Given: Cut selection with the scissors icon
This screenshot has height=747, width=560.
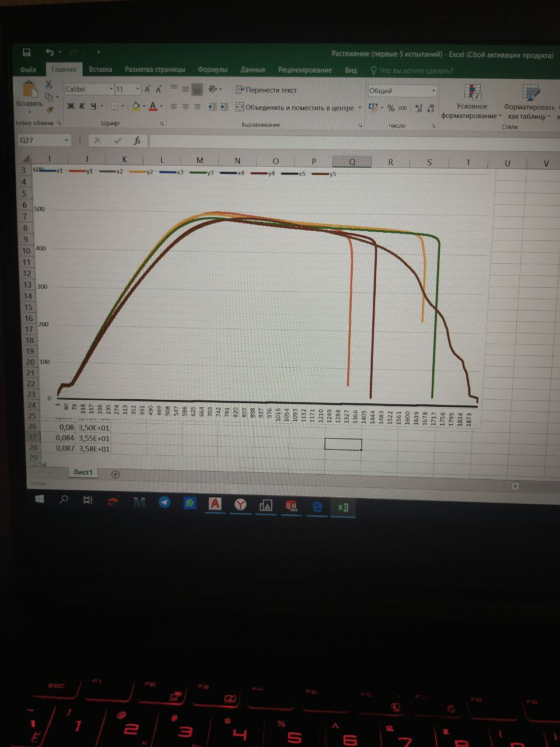Looking at the screenshot, I should click(49, 85).
